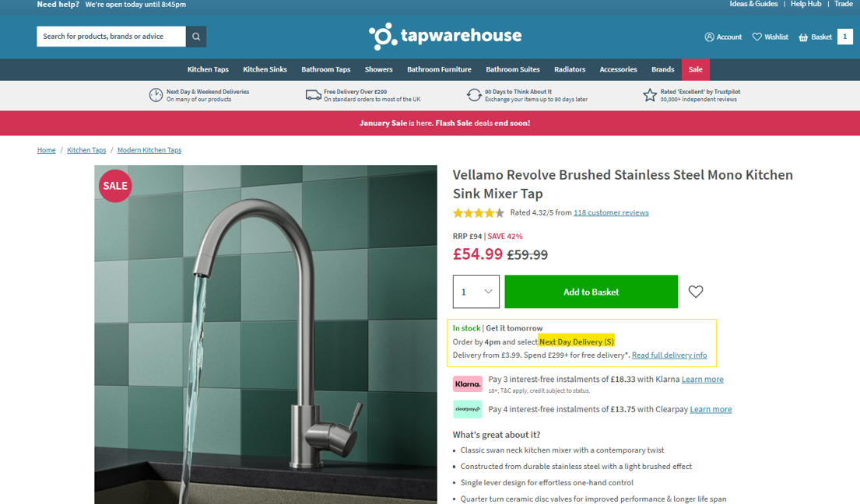Add product to wishlist with heart icon
860x504 pixels.
(696, 292)
